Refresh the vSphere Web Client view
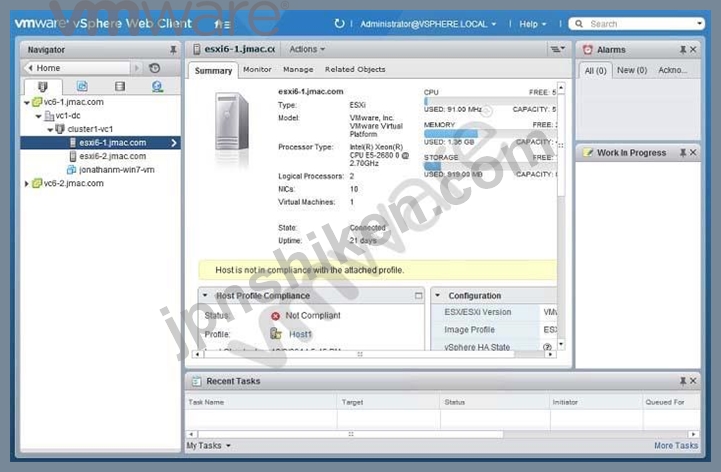The image size is (721, 472). pyautogui.click(x=339, y=23)
